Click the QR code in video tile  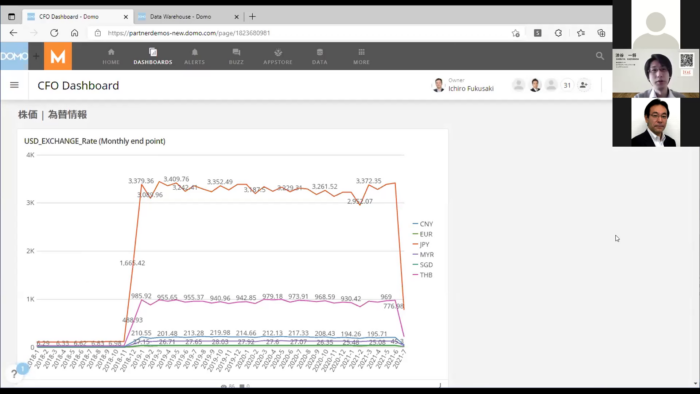click(x=687, y=60)
